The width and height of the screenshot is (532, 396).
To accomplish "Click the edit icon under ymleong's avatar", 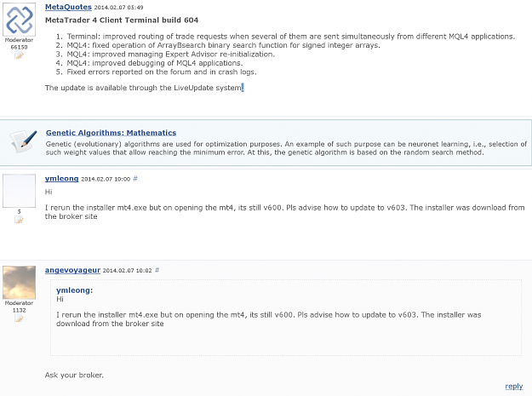I will point(19,220).
